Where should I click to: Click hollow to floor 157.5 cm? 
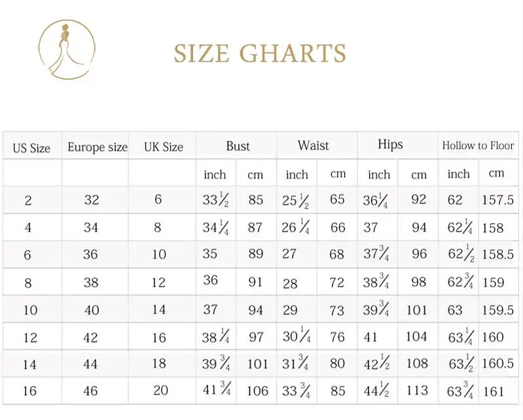click(497, 200)
